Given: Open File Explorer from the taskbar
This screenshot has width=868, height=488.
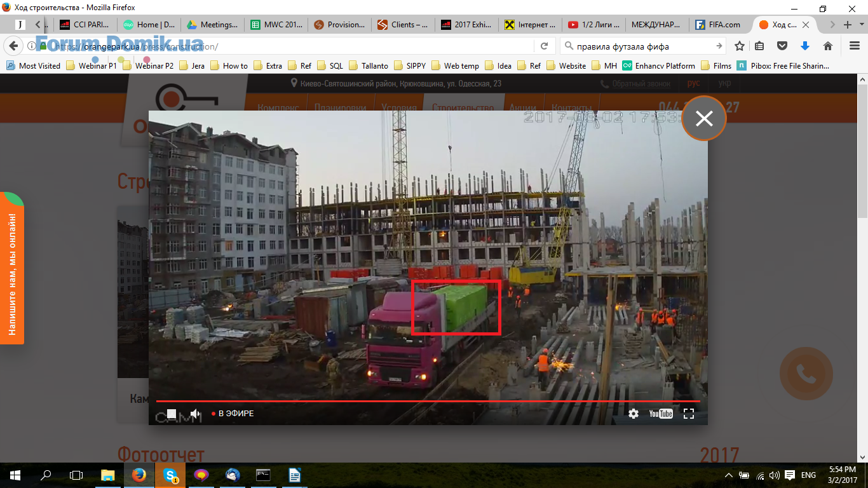Looking at the screenshot, I should click(x=108, y=475).
